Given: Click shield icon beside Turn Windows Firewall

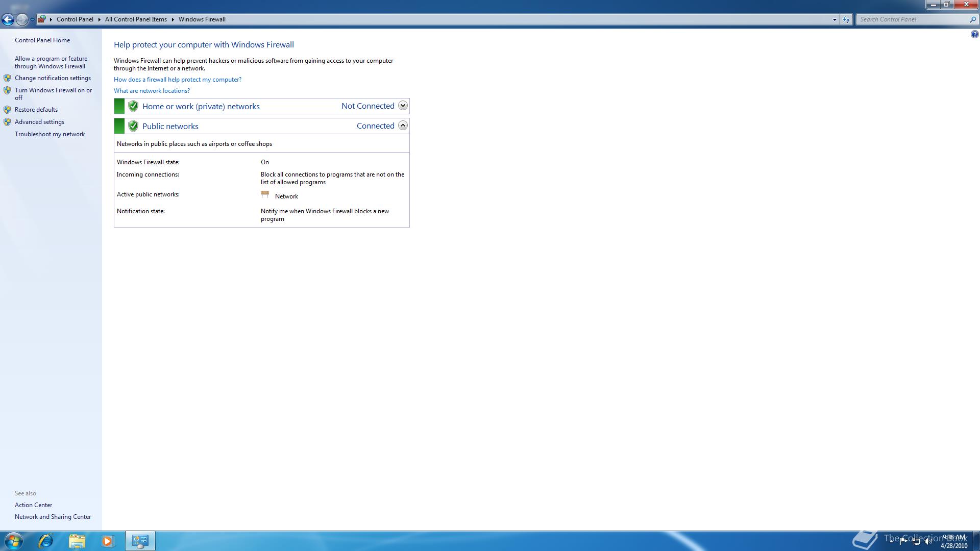Looking at the screenshot, I should (x=7, y=90).
